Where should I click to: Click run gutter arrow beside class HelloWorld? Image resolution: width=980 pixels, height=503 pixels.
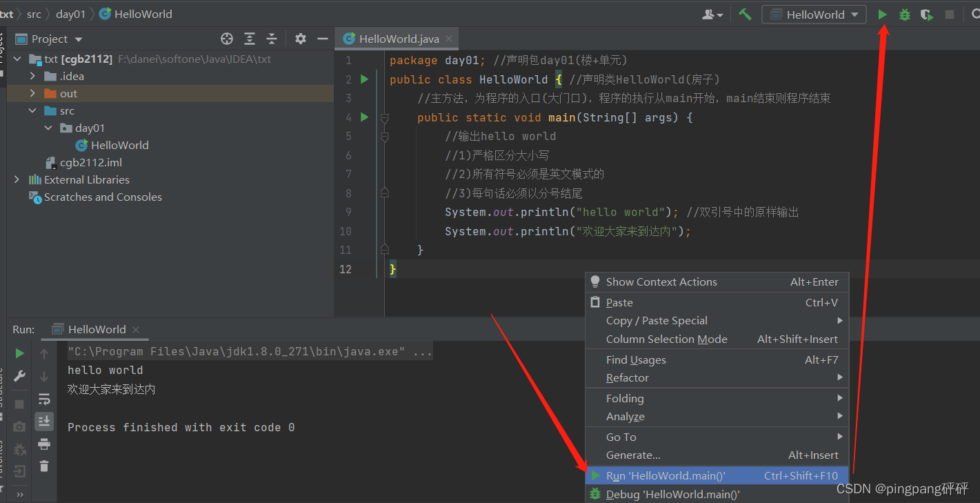click(365, 79)
